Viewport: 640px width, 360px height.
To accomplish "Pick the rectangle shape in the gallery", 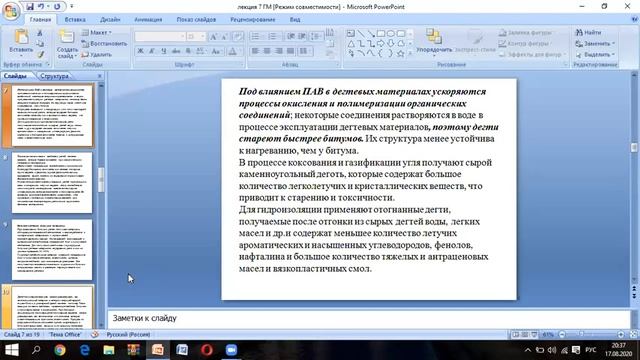I will 380,33.
